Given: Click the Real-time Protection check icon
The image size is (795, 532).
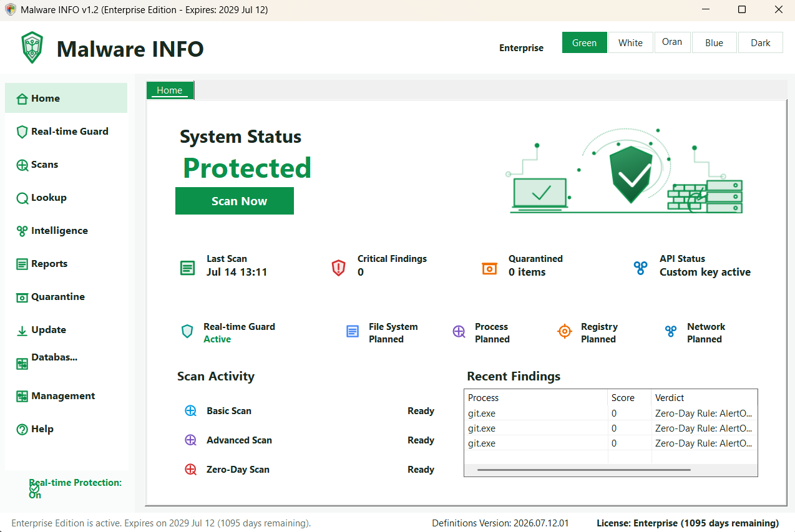Looking at the screenshot, I should click(x=34, y=489).
